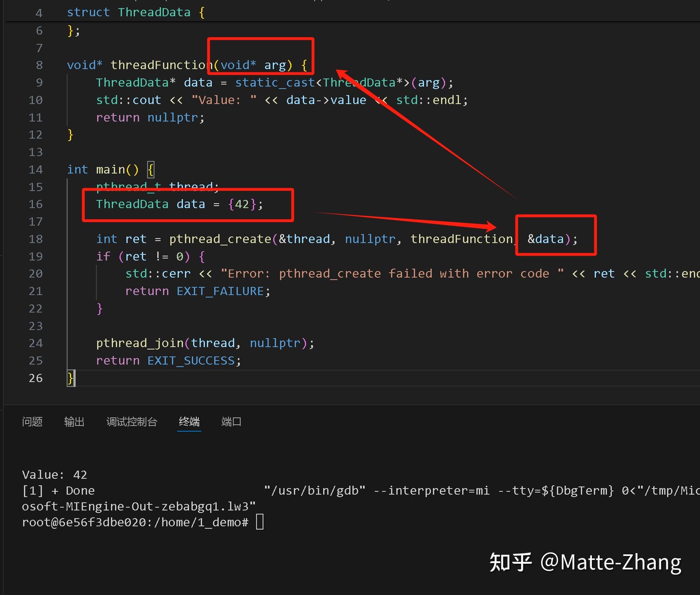Click line number 8 in the gutter
700x595 pixels.
coord(39,65)
